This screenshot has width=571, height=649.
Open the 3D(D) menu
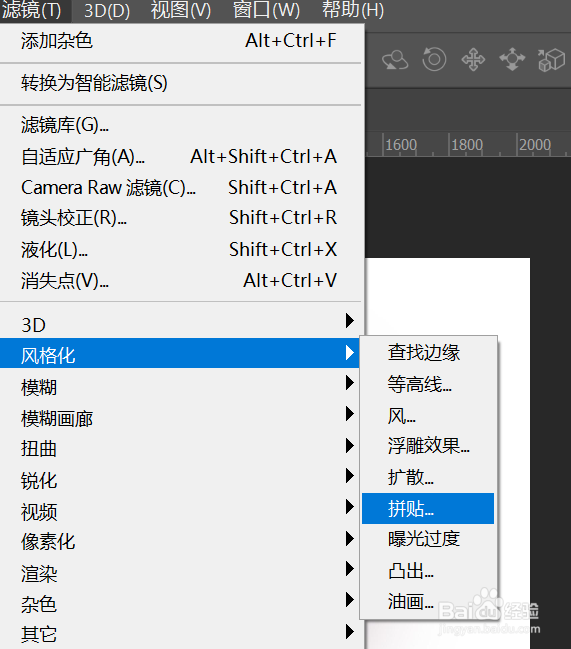point(107,11)
